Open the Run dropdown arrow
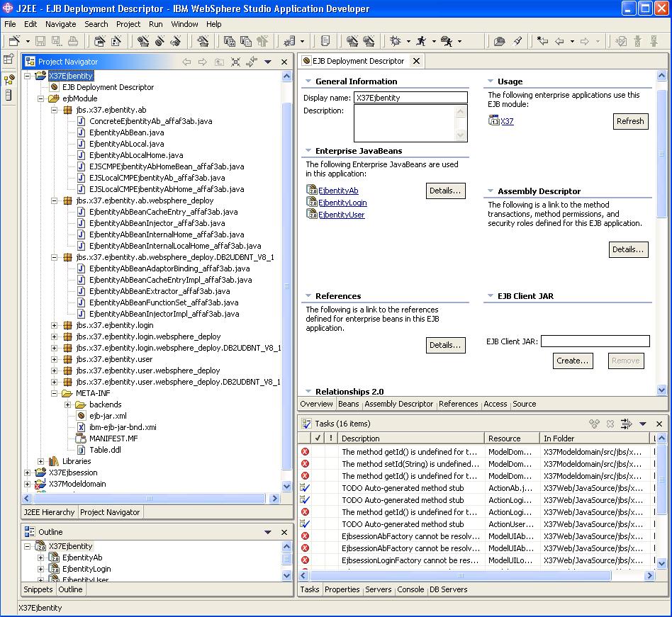This screenshot has height=617, width=672. (434, 42)
